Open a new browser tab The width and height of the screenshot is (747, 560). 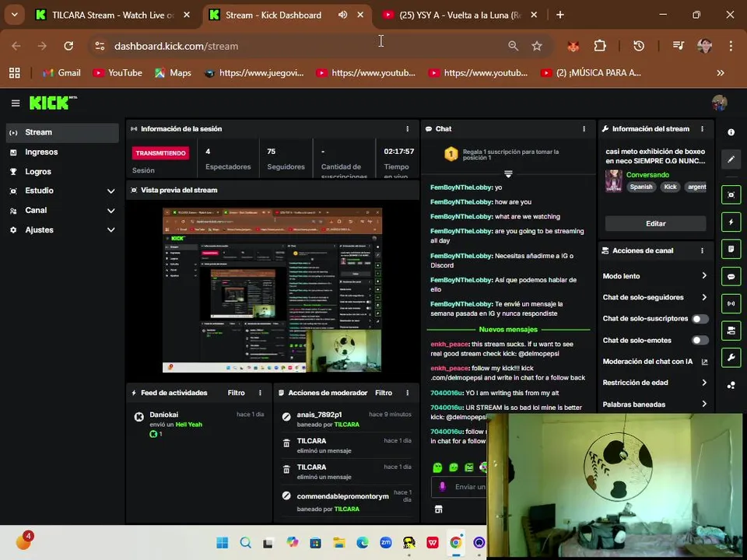coord(560,15)
